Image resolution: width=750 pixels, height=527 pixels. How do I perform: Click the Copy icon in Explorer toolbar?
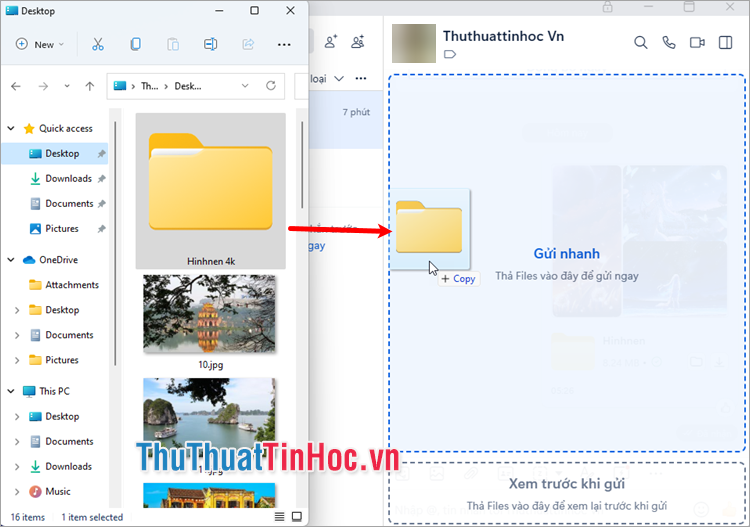point(135,44)
